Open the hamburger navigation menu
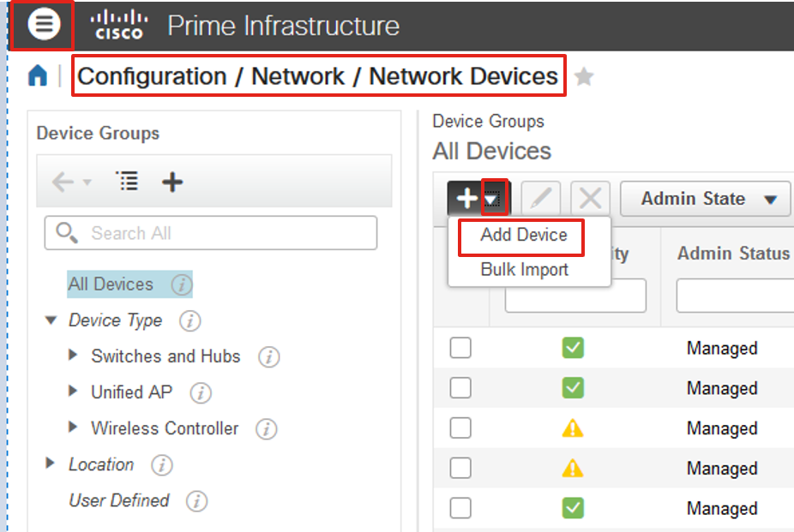The height and width of the screenshot is (532, 794). tap(40, 24)
